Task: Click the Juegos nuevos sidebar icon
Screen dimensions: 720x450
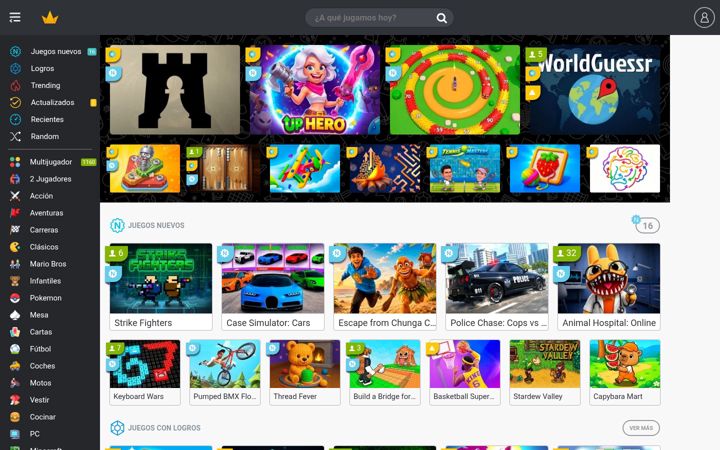Action: point(16,51)
